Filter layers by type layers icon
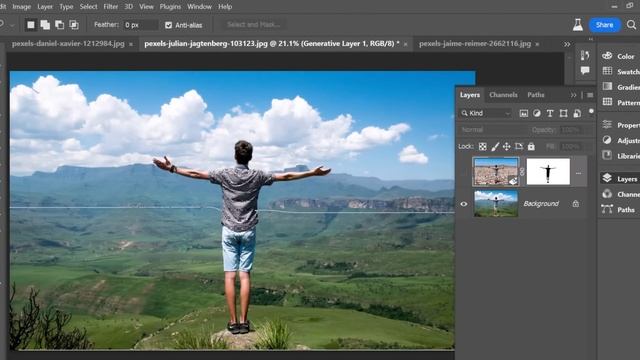This screenshot has width=640, height=360. [x=550, y=113]
